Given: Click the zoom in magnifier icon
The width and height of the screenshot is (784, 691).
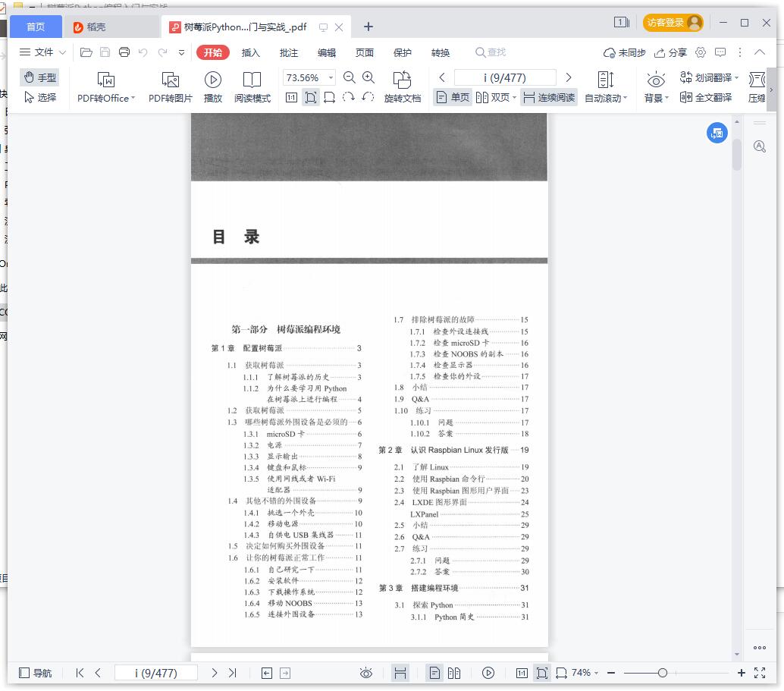Looking at the screenshot, I should click(368, 77).
